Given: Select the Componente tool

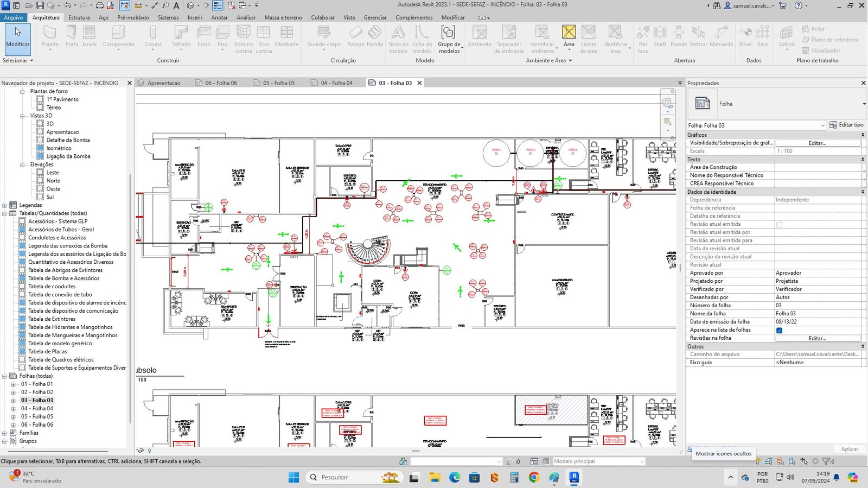Looking at the screenshot, I should (119, 37).
